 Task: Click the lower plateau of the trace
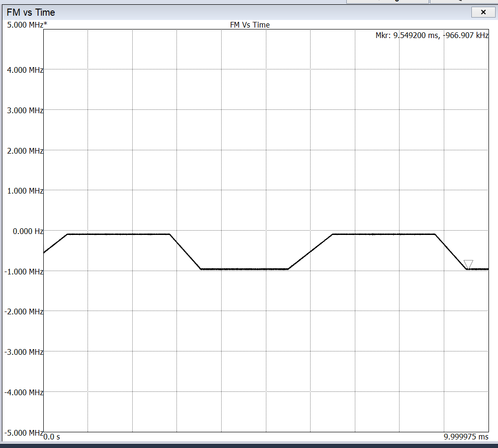pos(244,269)
